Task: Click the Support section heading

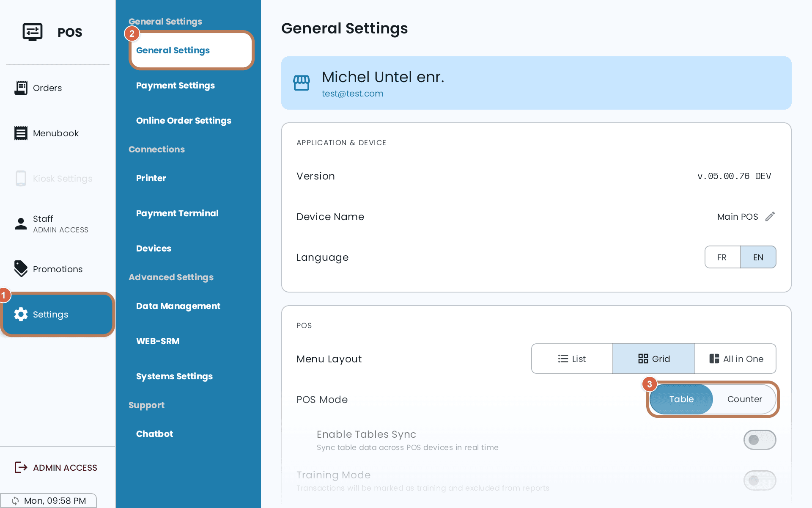Action: 146,405
